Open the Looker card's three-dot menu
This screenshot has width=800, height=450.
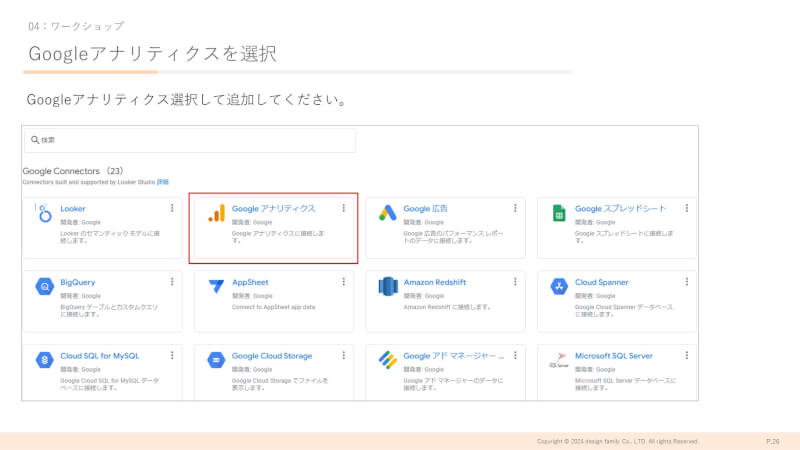click(172, 208)
